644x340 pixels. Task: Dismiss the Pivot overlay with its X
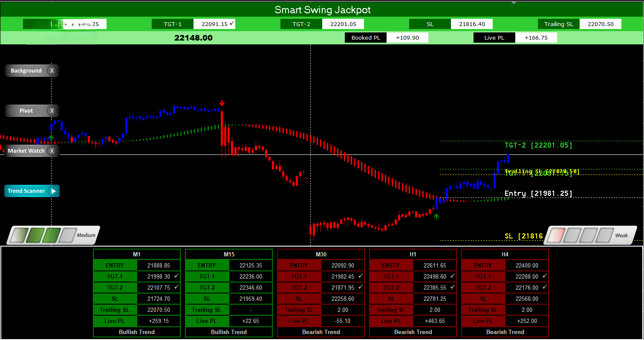pyautogui.click(x=52, y=110)
